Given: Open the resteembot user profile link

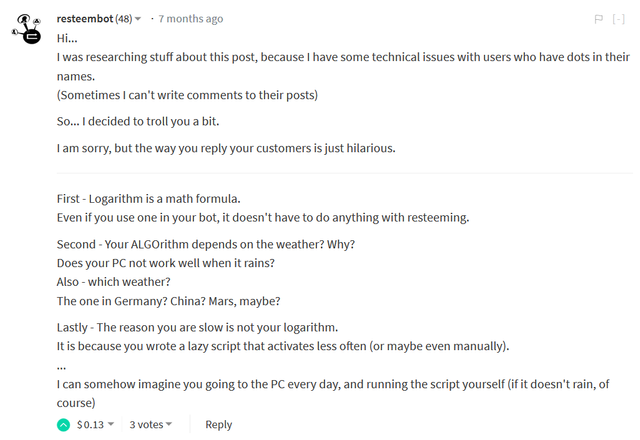Looking at the screenshot, I should [85, 19].
